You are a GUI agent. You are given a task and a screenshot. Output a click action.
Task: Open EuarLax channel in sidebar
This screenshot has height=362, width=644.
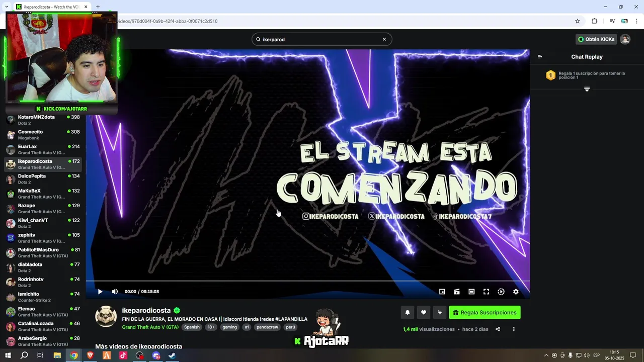43,149
